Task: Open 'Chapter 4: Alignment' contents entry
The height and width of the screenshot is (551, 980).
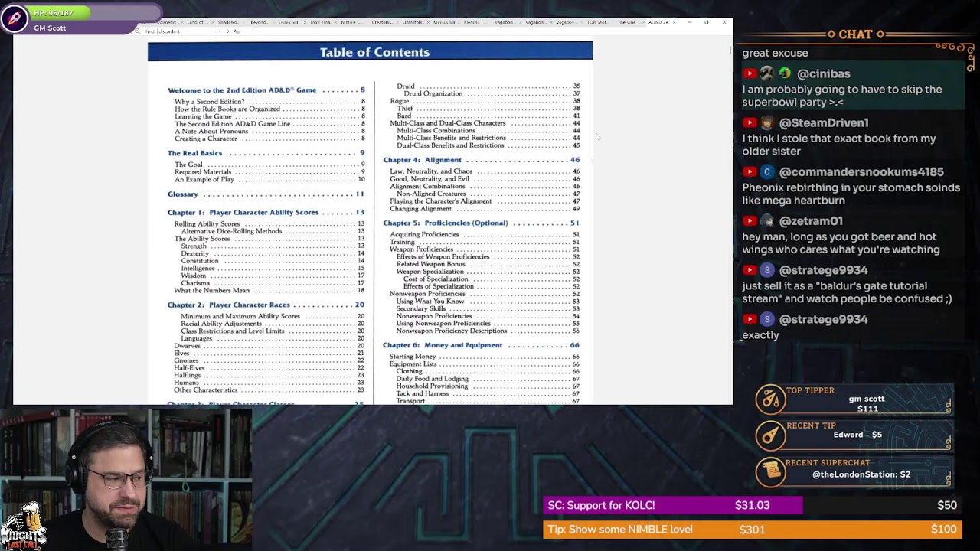Action: (x=482, y=160)
